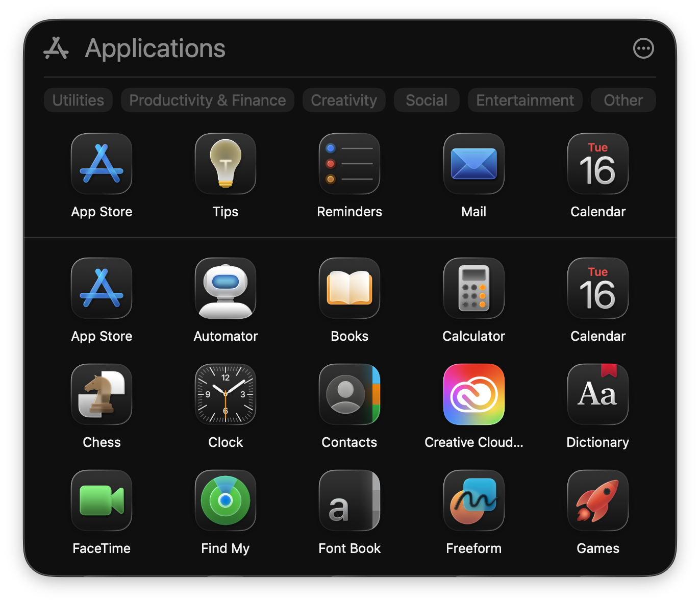Image resolution: width=700 pixels, height=604 pixels.
Task: Click the Applications title text
Action: tap(155, 48)
